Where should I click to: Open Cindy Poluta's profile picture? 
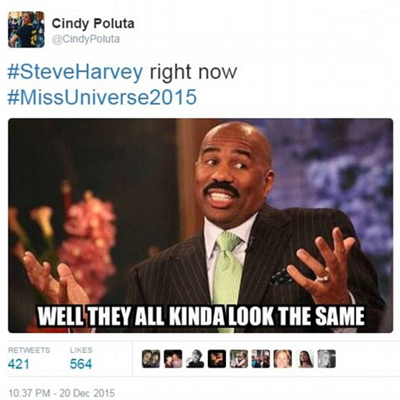(x=26, y=29)
